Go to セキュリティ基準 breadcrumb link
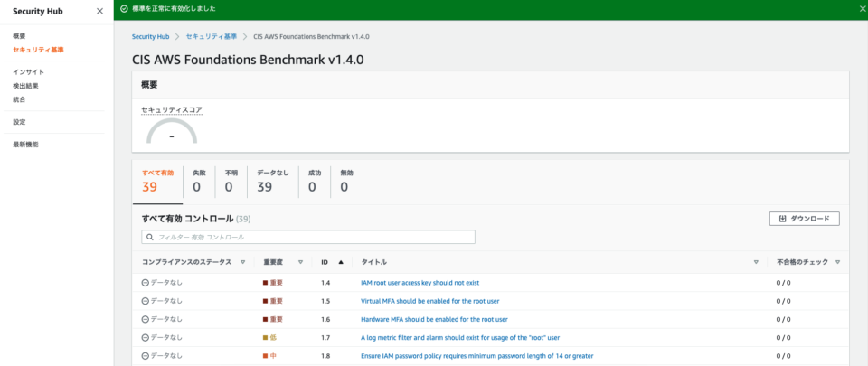The image size is (868, 366). pos(212,36)
